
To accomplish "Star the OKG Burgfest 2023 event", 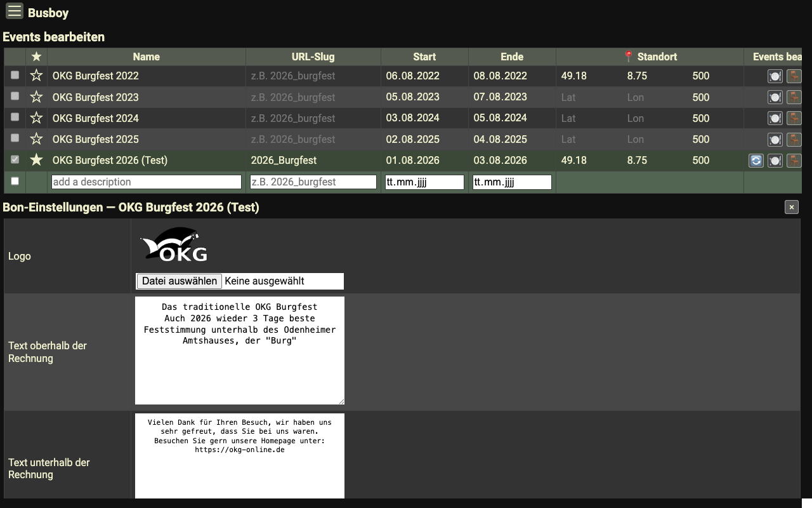I will (36, 97).
